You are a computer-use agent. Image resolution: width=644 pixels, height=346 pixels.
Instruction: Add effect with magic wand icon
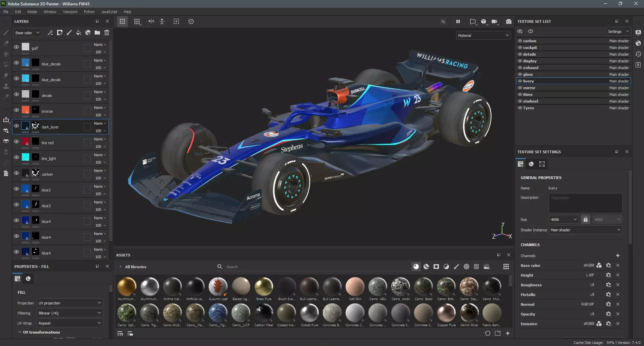coord(50,33)
